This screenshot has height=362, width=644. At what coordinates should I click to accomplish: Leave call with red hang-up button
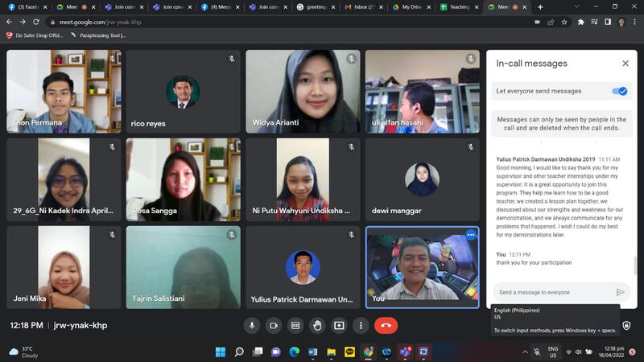[x=386, y=325]
